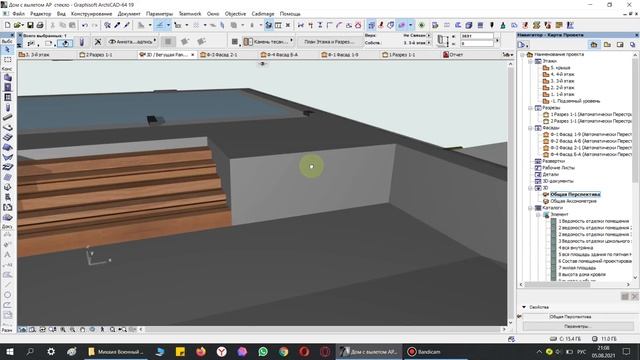Collapse the Свойства section triangle
The image size is (640, 360).
click(524, 307)
